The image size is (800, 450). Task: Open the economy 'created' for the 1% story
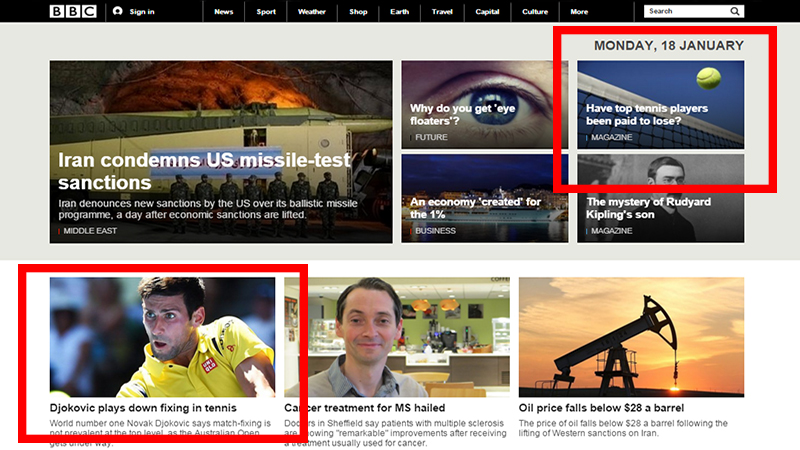point(484,196)
